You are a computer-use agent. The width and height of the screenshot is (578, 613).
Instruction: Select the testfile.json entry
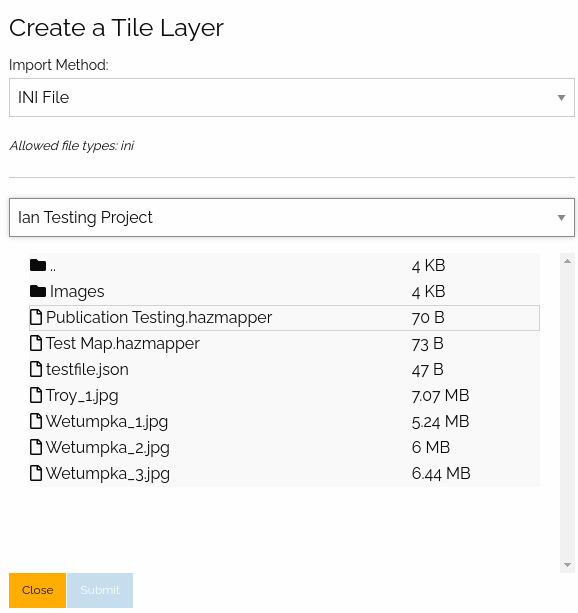[x=284, y=369]
